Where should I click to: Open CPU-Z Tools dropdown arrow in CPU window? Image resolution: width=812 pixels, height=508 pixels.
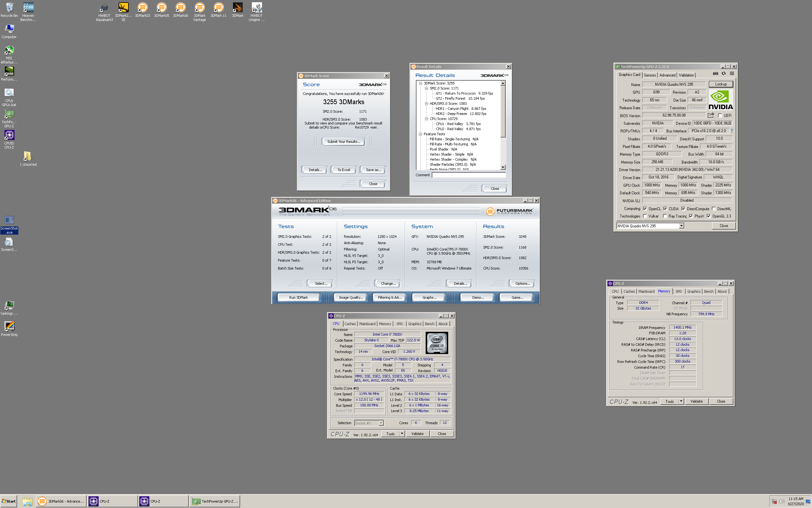pos(402,434)
